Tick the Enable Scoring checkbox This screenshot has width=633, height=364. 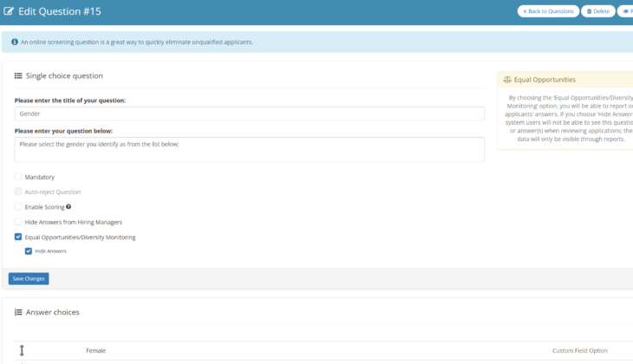click(18, 207)
